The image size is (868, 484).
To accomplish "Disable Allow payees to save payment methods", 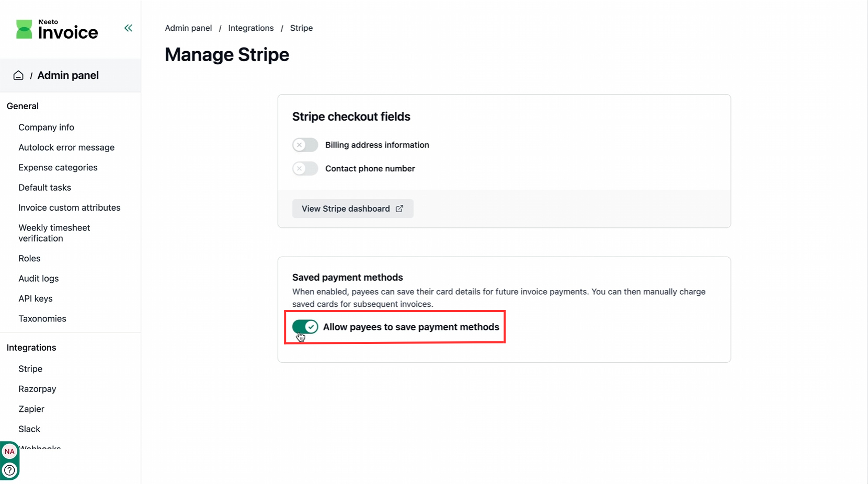I will click(305, 327).
